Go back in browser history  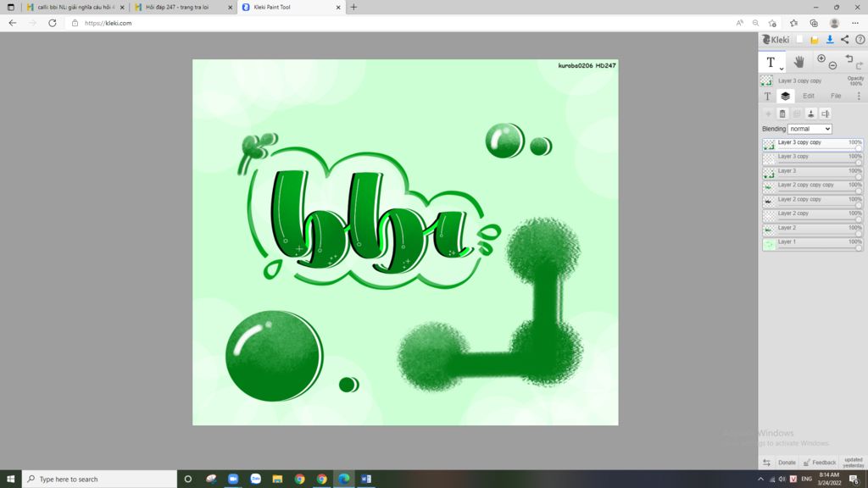pos(12,23)
